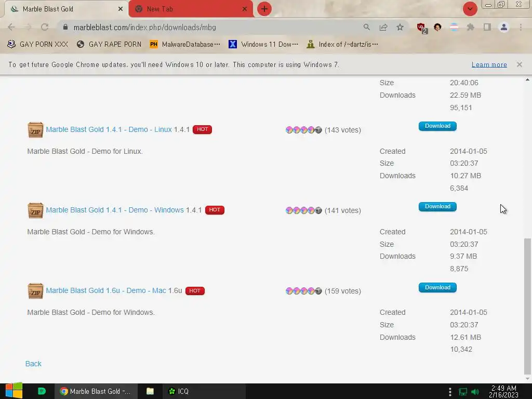Viewport: 532px width, 399px height.
Task: Toggle the browser side panel icon
Action: coord(487,27)
